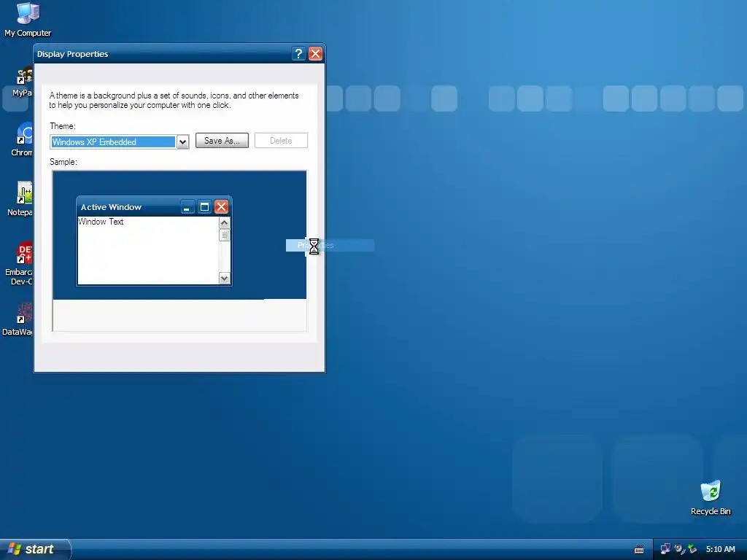
Task: Click the Safely Remove Hardware tray icon
Action: coord(692,549)
